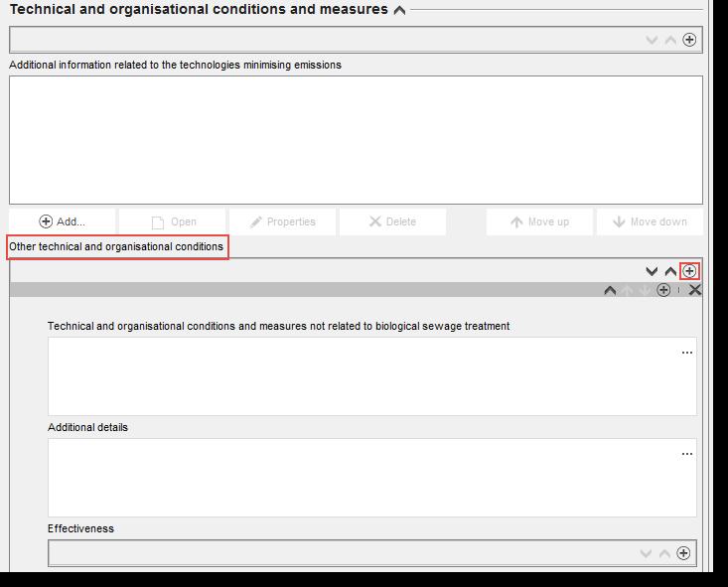Move grey row entry down arrow
The height and width of the screenshot is (587, 728).
click(645, 290)
